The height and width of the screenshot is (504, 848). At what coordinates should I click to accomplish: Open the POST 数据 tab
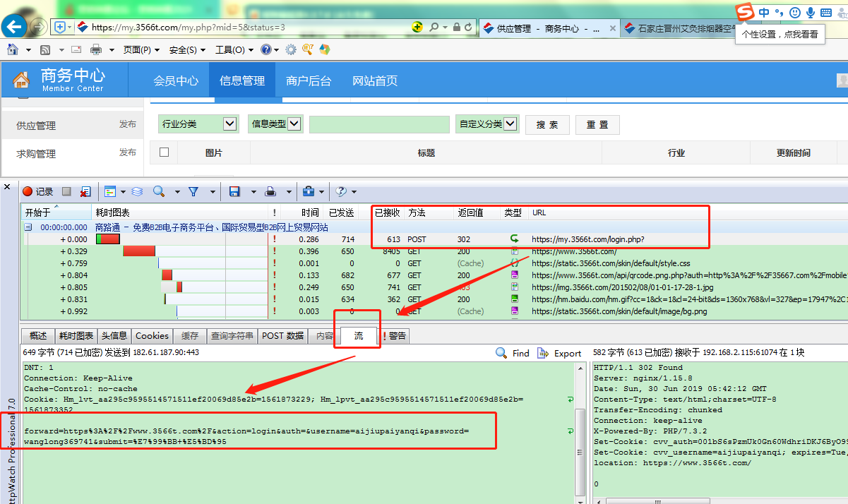282,336
